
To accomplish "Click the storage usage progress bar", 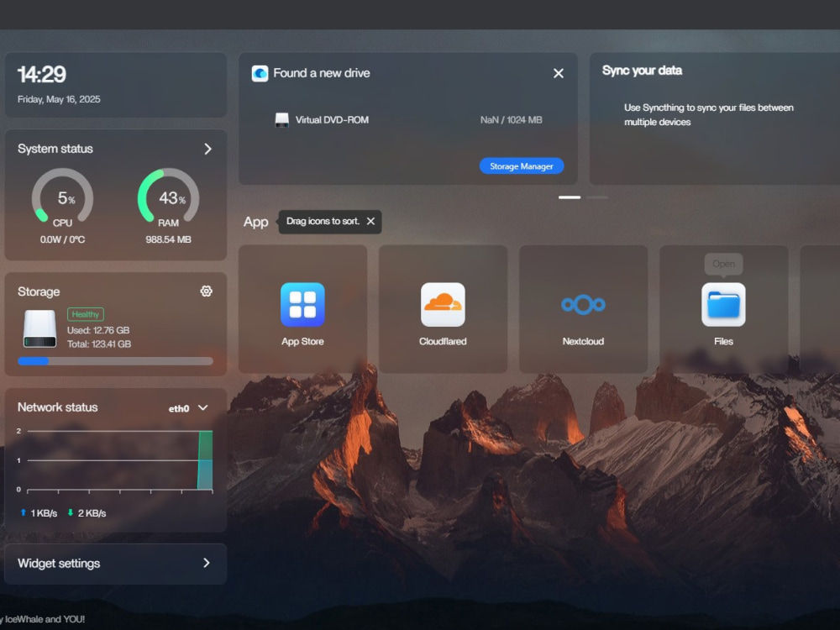I will [115, 361].
